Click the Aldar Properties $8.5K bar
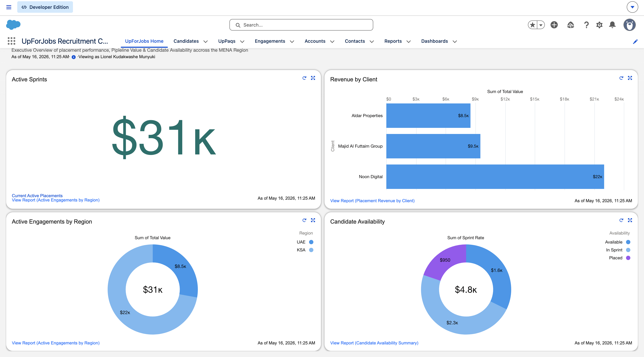Screen dimensions: 644x357 click(x=428, y=116)
